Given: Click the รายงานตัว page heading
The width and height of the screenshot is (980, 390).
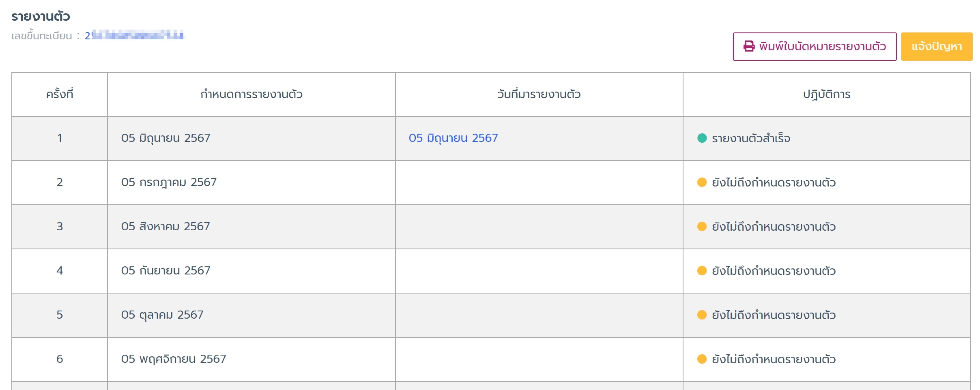Looking at the screenshot, I should [x=41, y=17].
